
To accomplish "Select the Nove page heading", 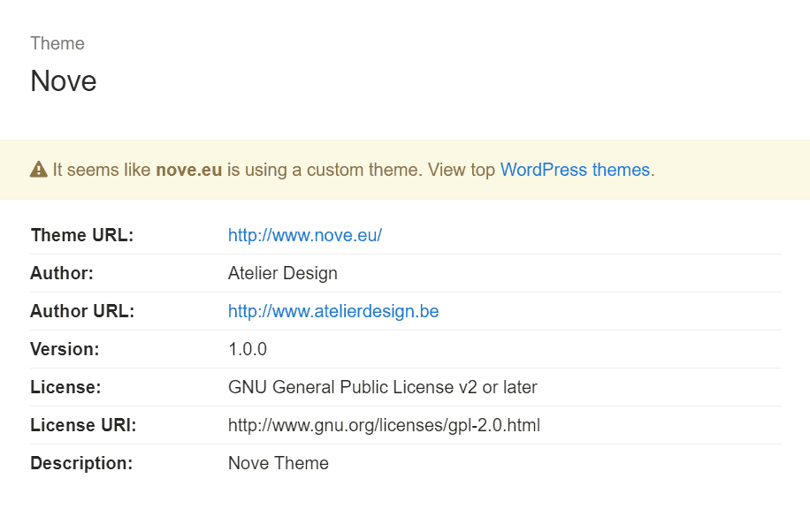I will pyautogui.click(x=63, y=81).
